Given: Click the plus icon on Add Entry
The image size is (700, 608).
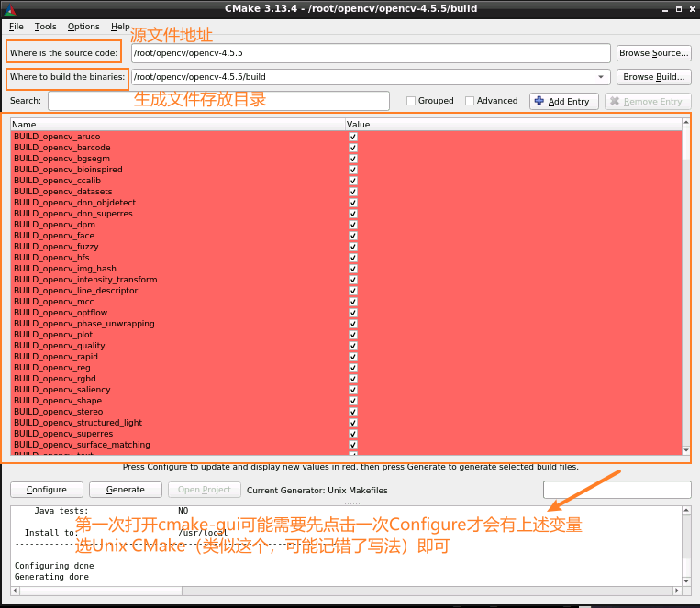Looking at the screenshot, I should 539,102.
